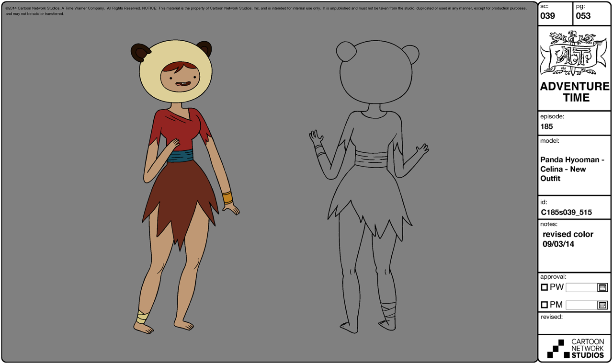Select the model name Panda Hyooman - Celina
This screenshot has width=613, height=364.
[x=572, y=169]
